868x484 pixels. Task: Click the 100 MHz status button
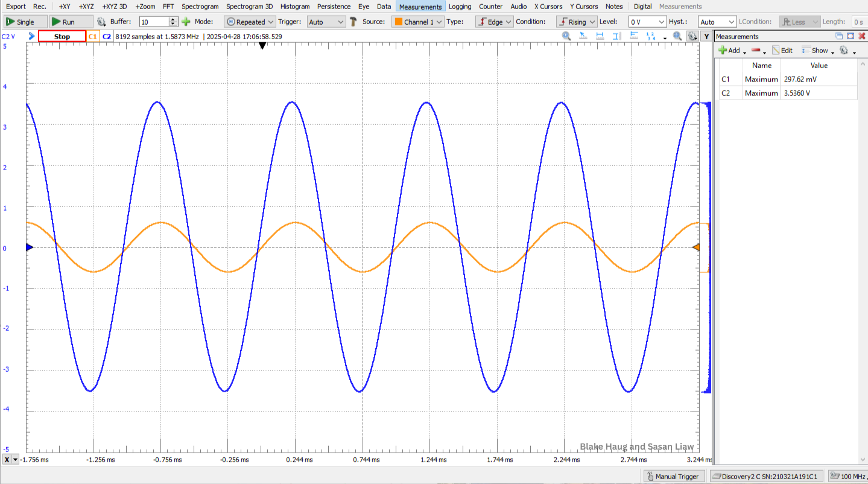click(x=848, y=476)
